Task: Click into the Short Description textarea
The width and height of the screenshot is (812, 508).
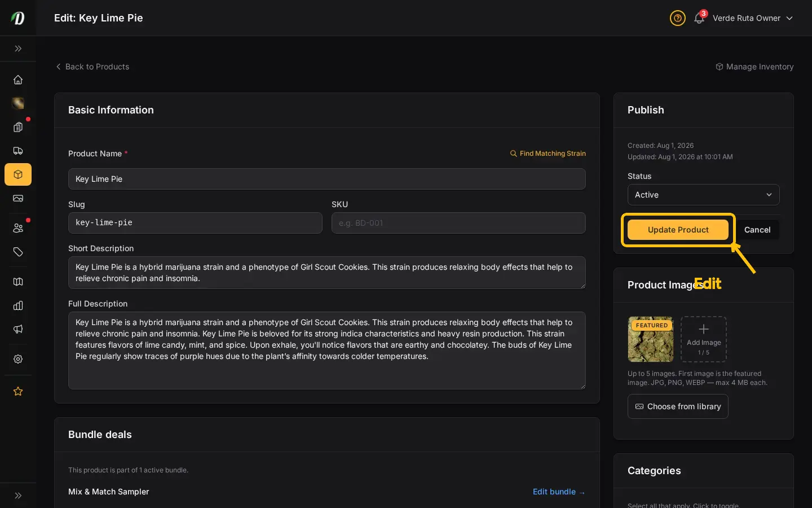Action: click(x=327, y=273)
